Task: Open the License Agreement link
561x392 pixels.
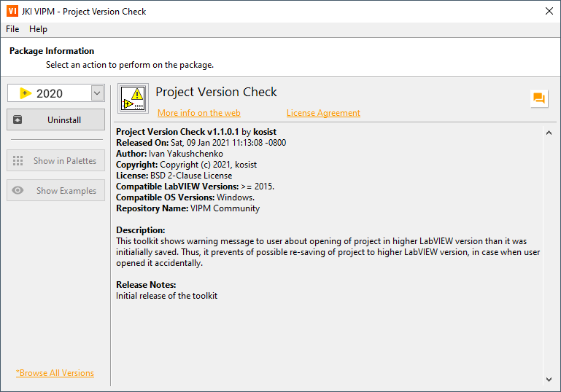Action: point(323,113)
